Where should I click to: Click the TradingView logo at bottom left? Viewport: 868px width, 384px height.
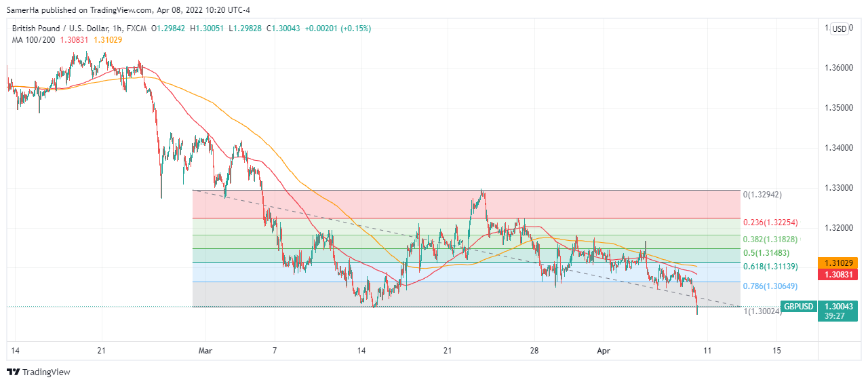pos(39,372)
